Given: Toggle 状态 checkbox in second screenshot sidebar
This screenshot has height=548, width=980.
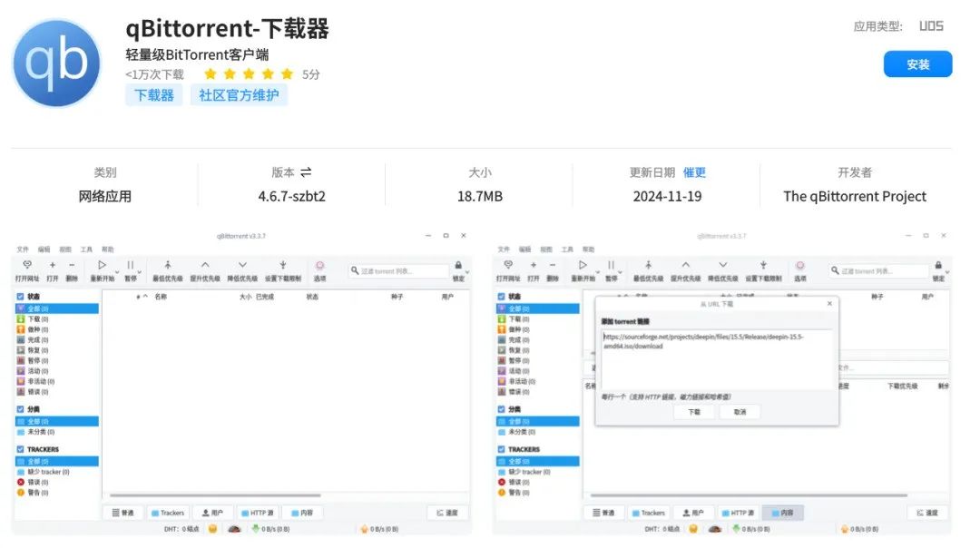Looking at the screenshot, I should pyautogui.click(x=501, y=297).
